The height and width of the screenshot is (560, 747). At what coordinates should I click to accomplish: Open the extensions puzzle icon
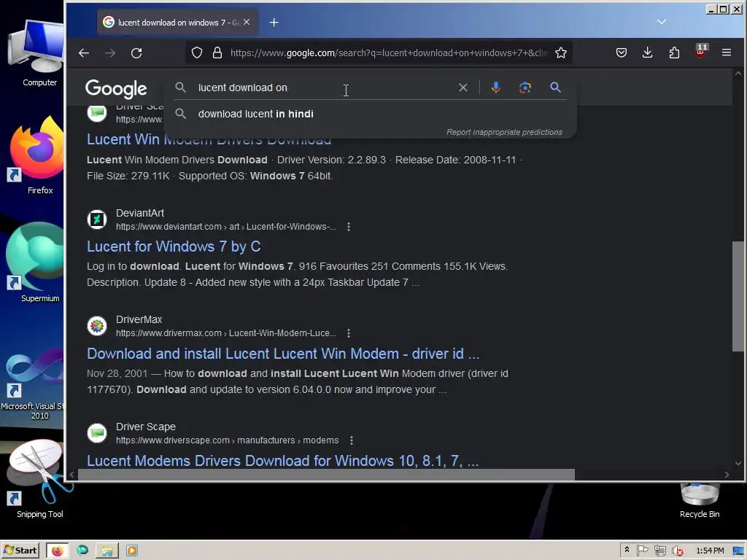674,52
